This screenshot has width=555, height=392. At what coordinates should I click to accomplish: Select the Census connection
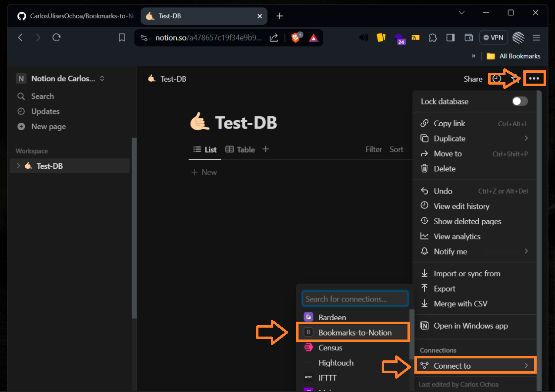(353, 348)
